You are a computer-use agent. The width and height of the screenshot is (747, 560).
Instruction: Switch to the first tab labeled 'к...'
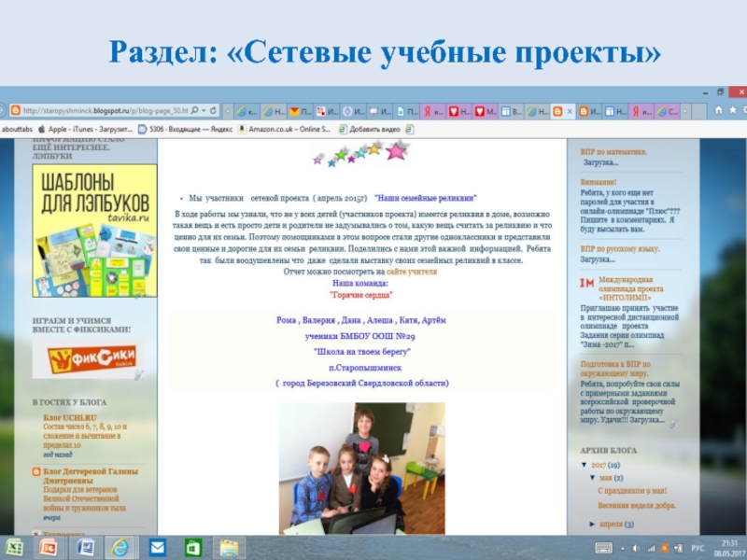(x=247, y=111)
